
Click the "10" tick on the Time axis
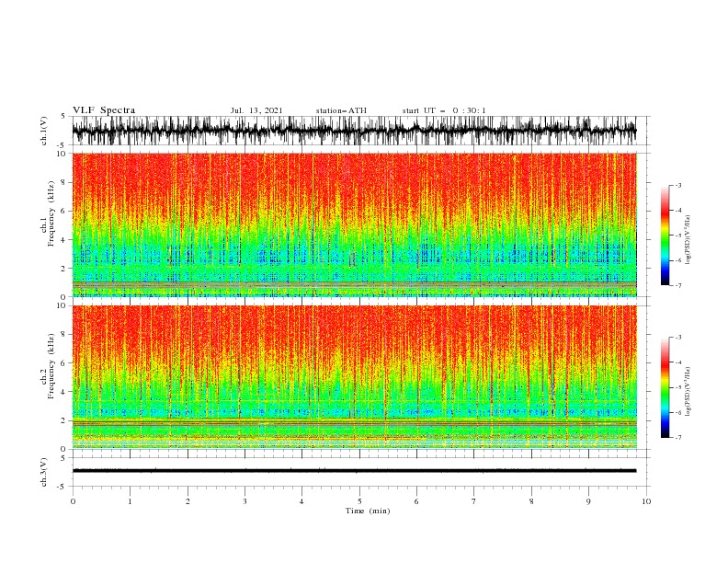[646, 501]
